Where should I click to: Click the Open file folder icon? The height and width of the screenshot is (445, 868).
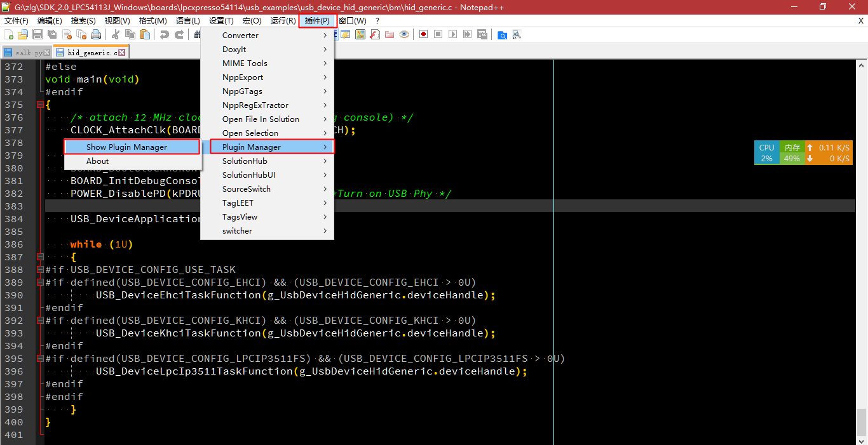click(x=22, y=34)
